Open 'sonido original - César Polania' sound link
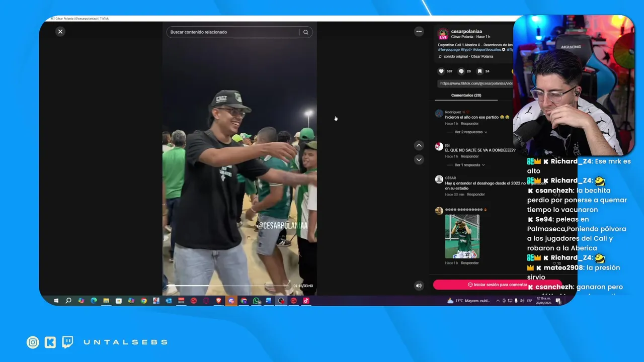 [468, 56]
